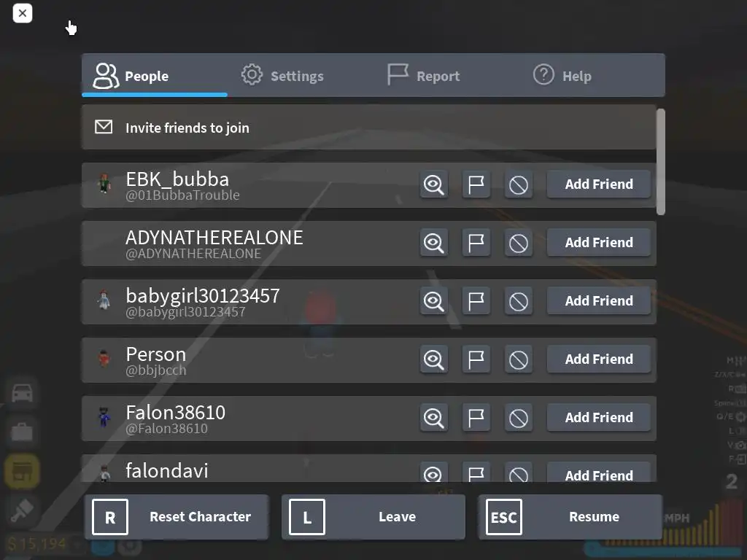Screen dimensions: 747x560
Task: Flag Falon38610 for a report
Action: [476, 418]
